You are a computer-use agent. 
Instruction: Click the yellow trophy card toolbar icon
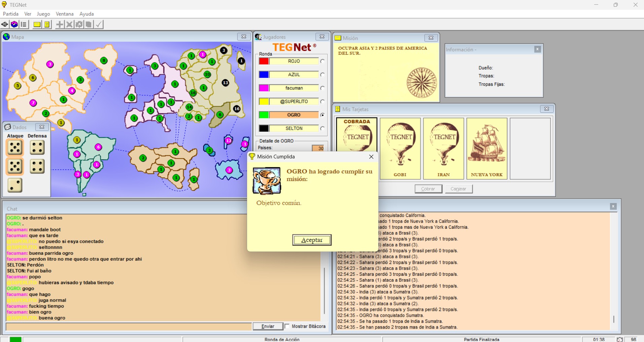[47, 25]
